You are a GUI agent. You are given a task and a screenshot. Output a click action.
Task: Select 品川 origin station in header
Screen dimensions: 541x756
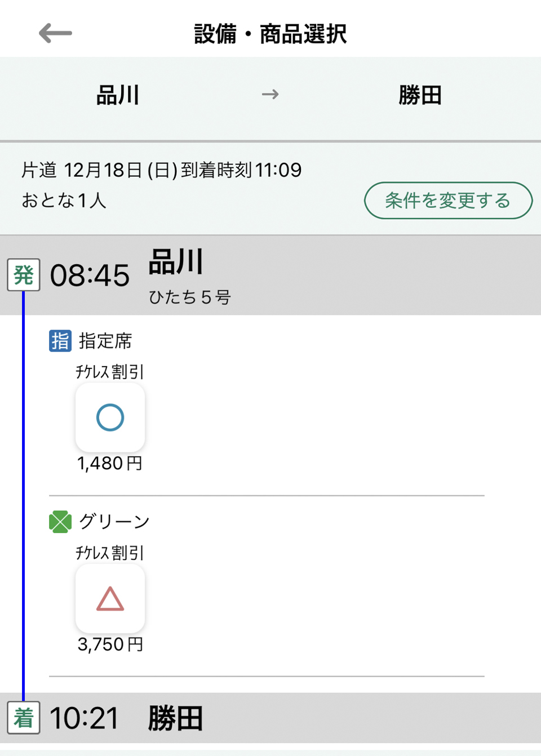(118, 95)
